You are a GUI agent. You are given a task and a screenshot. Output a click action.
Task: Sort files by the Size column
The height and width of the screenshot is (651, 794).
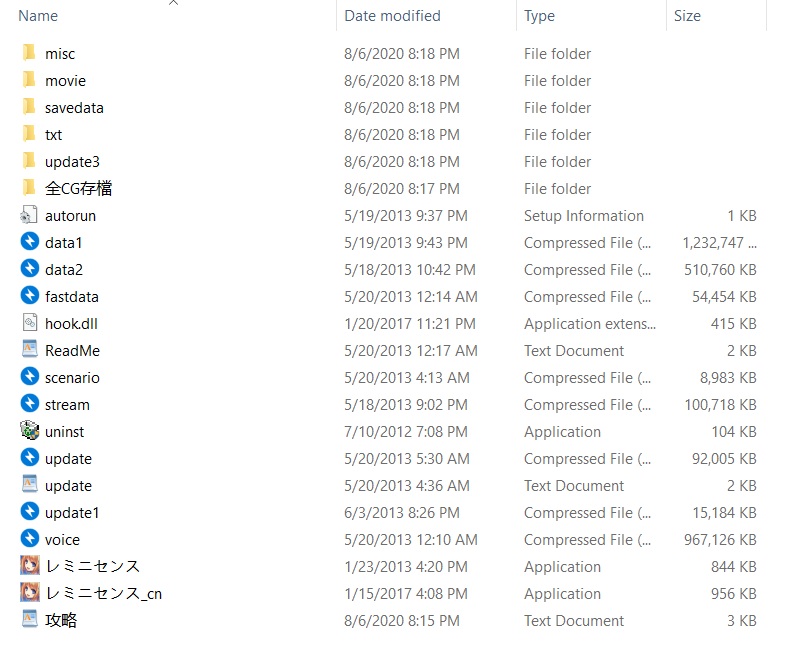click(687, 16)
